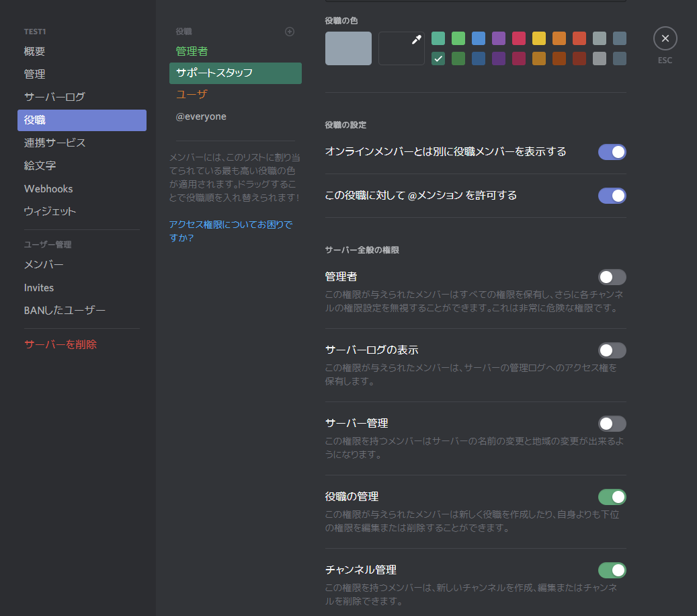
Task: Pick the dark red-brown color swatch
Action: coord(579,59)
